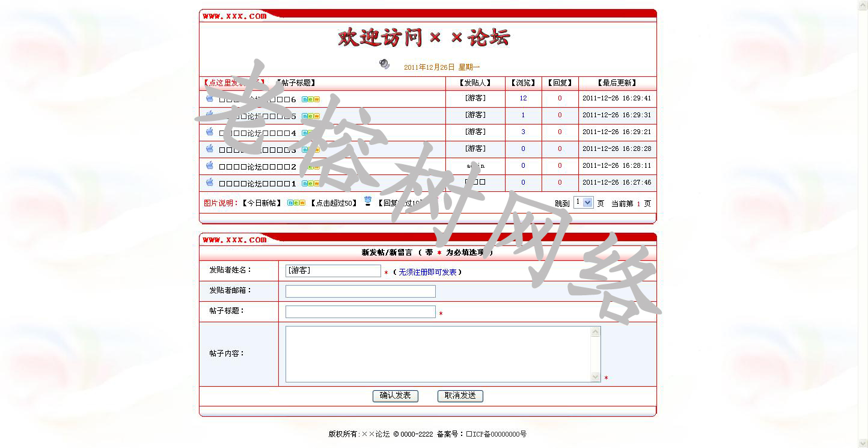This screenshot has height=448, width=868.
Task: Click the new badge on post 5
Action: pyautogui.click(x=311, y=116)
